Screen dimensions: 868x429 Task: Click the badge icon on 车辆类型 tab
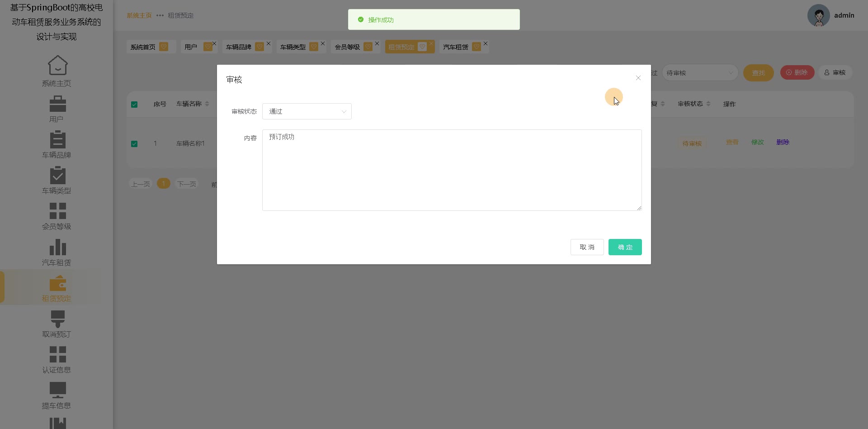[x=314, y=47]
